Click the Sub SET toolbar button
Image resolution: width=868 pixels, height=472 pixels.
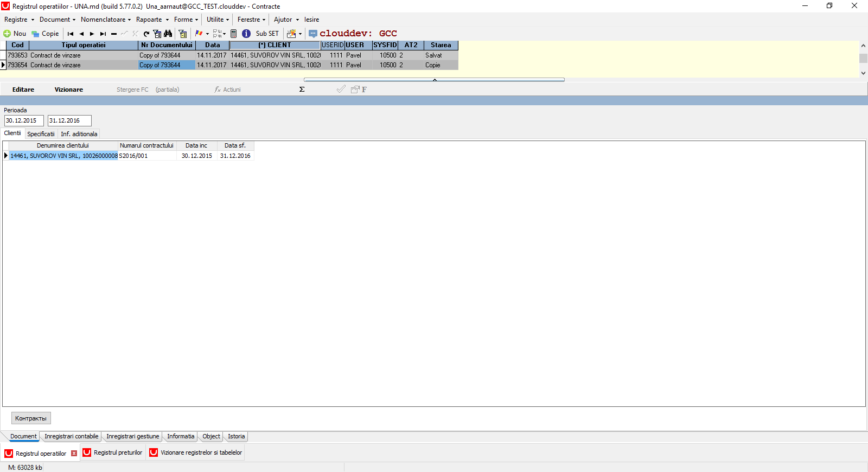click(x=267, y=34)
